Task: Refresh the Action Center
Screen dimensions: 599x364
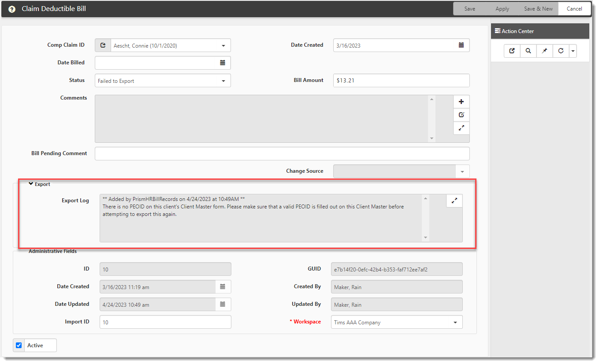Action: [561, 51]
